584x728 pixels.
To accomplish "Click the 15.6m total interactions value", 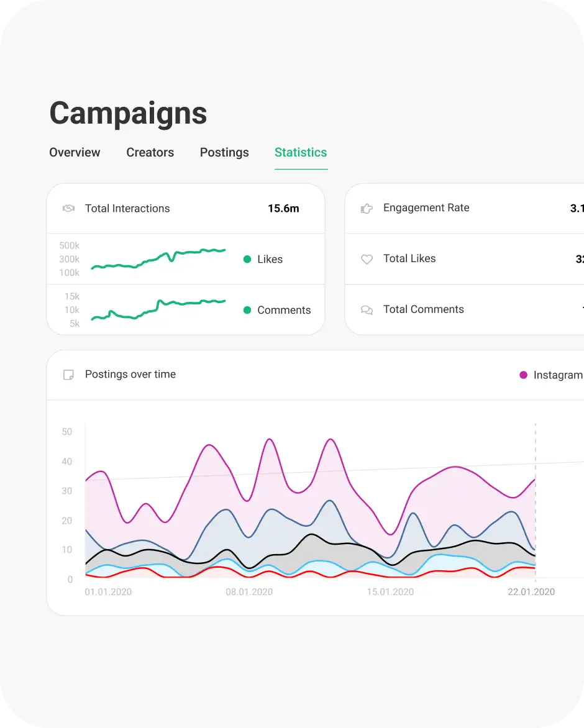I will coord(283,209).
